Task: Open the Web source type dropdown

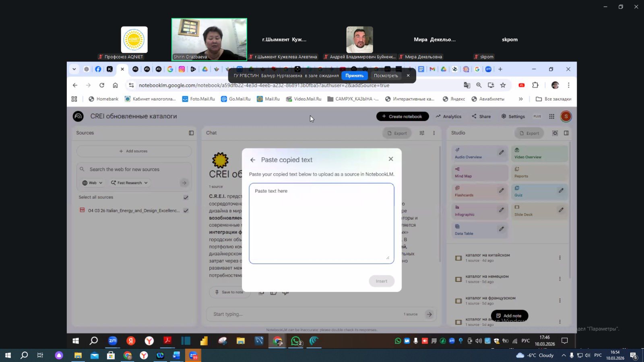Action: coord(93,183)
